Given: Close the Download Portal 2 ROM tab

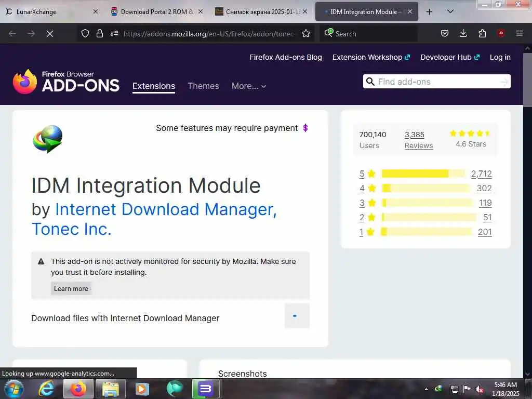Looking at the screenshot, I should pyautogui.click(x=201, y=11).
